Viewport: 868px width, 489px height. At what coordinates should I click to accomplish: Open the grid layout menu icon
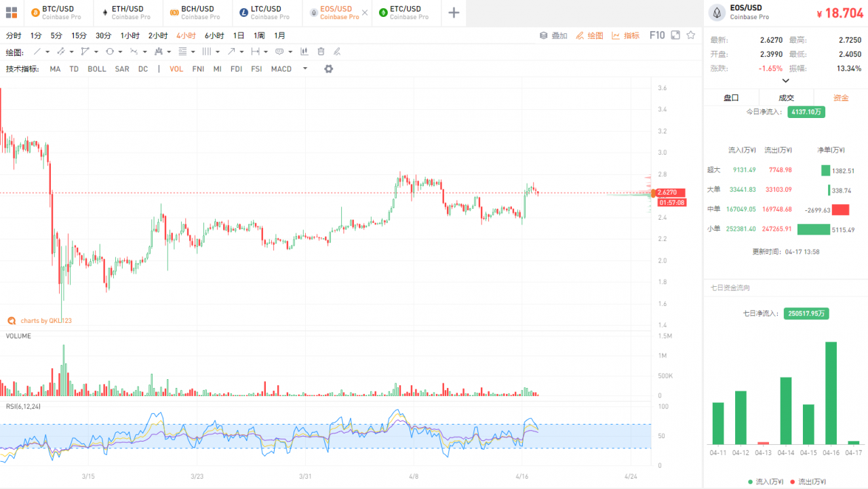coord(12,12)
